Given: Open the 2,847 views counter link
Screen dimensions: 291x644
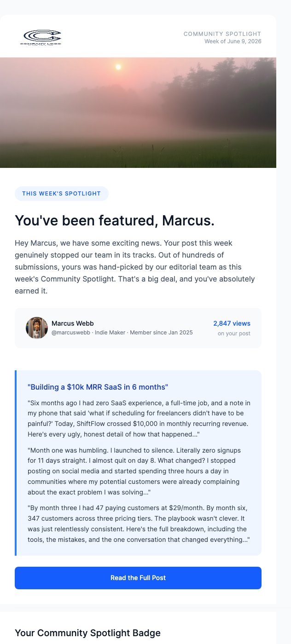Looking at the screenshot, I should (x=232, y=323).
